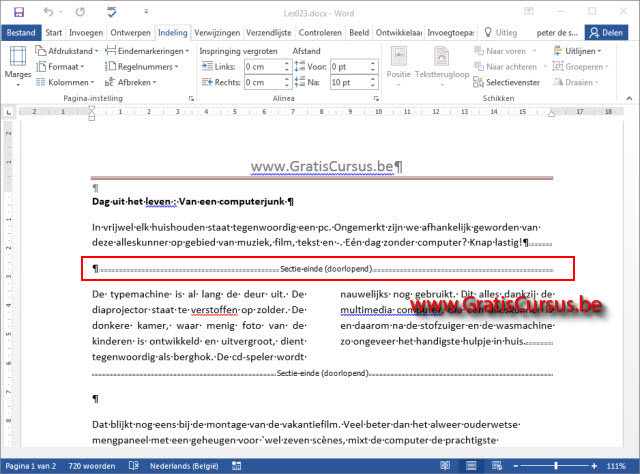Click the Links indent input field
This screenshot has height=474, width=640.
pos(263,67)
